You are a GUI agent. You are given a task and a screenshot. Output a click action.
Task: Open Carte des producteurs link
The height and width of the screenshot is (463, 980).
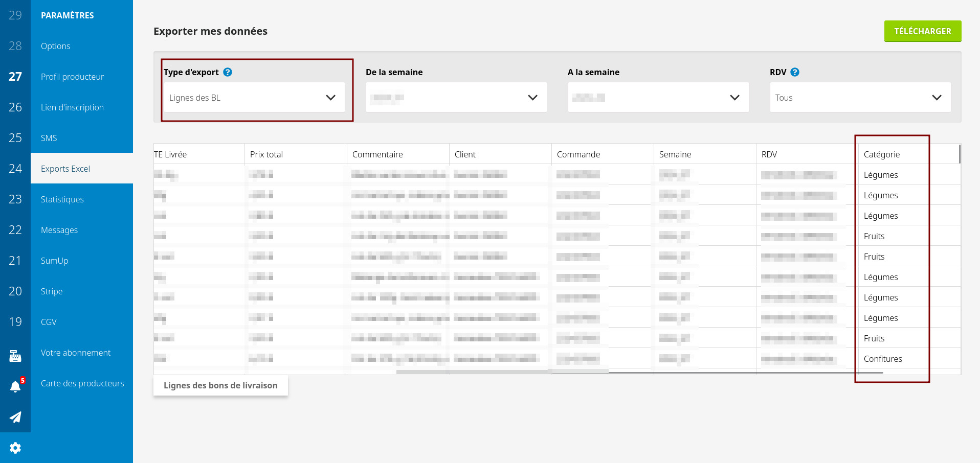[82, 383]
